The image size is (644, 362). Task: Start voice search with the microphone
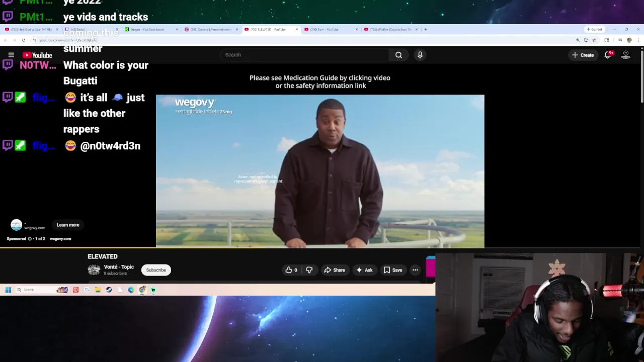420,55
